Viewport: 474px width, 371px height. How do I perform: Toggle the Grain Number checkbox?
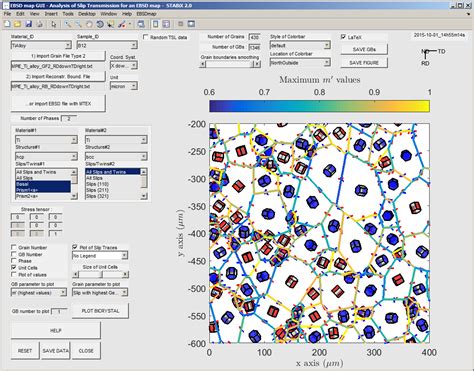tap(14, 247)
